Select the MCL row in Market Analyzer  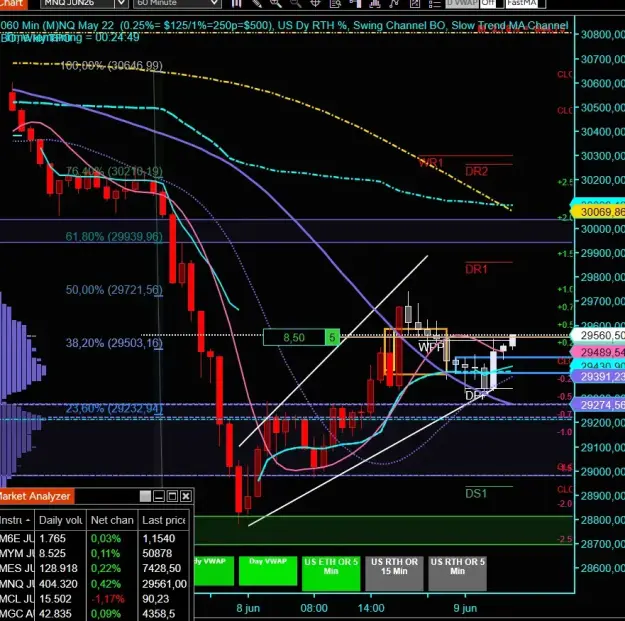96,599
